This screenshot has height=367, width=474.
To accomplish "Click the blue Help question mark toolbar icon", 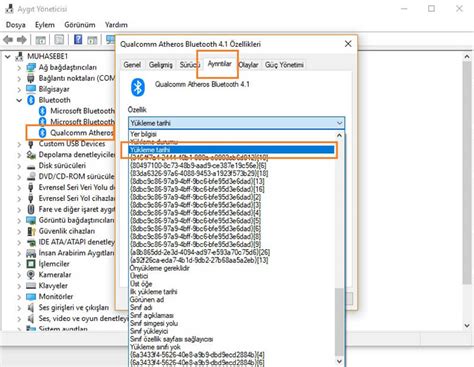I will pyautogui.click(x=78, y=40).
